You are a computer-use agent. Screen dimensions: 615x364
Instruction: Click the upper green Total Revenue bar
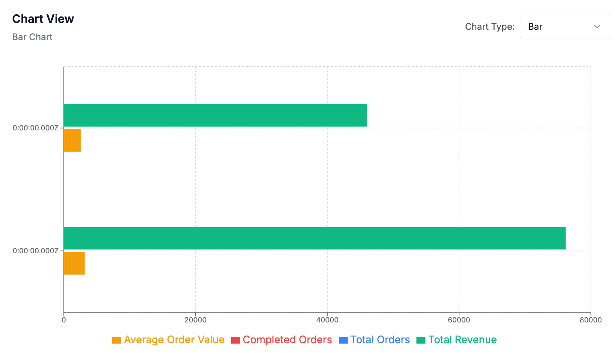(215, 115)
